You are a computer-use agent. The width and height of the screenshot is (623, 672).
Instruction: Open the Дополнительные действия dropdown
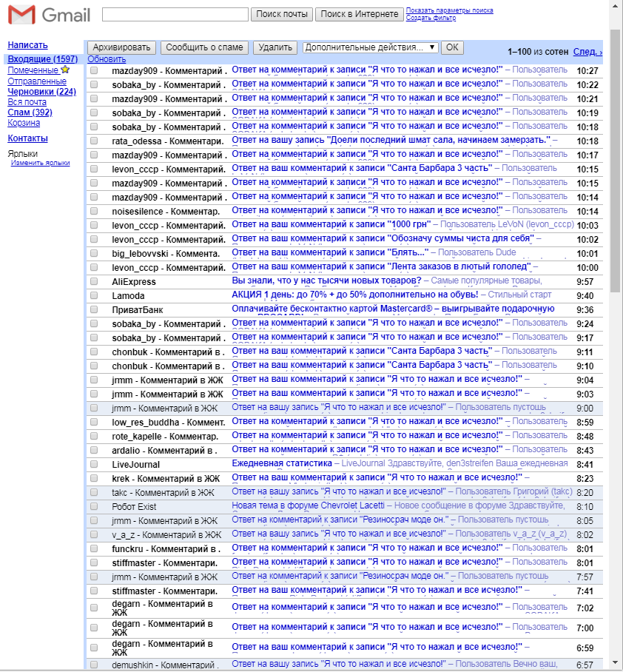coord(370,47)
